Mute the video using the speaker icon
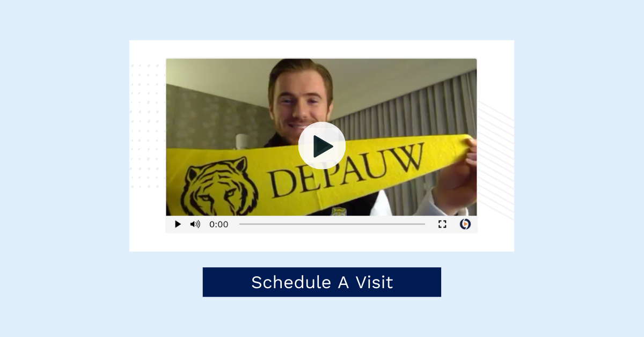The width and height of the screenshot is (644, 337). click(195, 224)
